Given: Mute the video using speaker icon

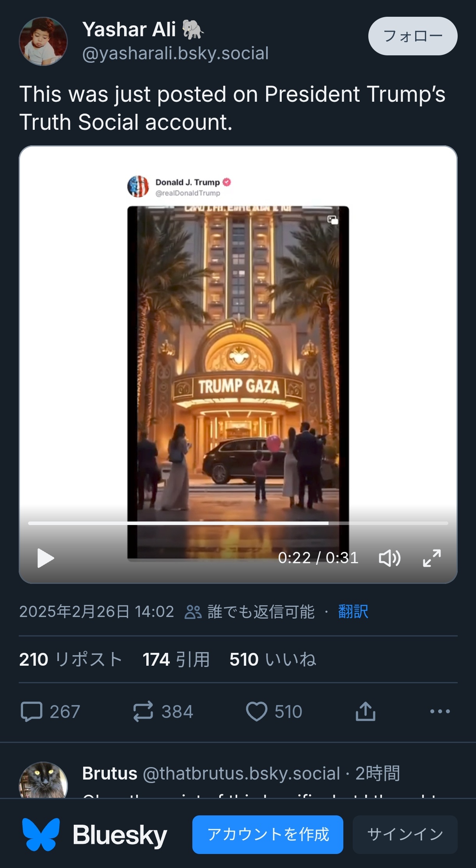Looking at the screenshot, I should (389, 558).
